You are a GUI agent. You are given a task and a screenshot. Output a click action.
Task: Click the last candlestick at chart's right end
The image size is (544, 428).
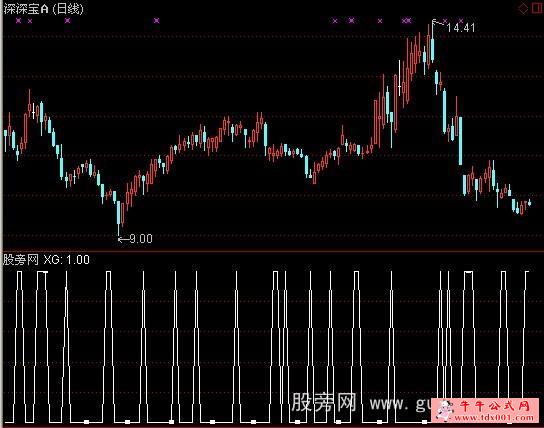click(x=529, y=203)
